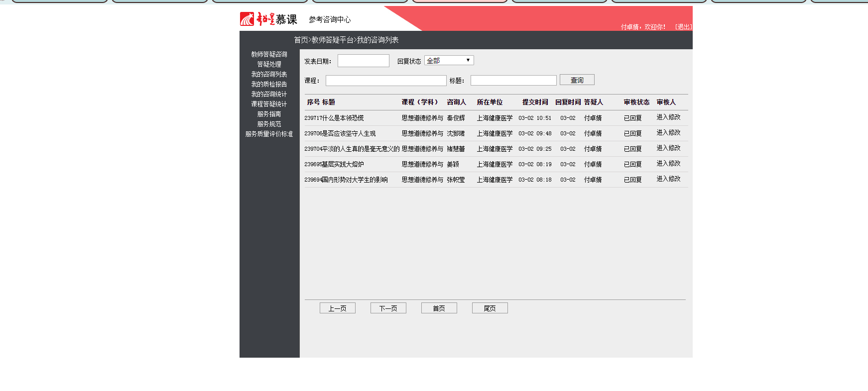The image size is (868, 391).
Task: Open 教师答疑咨询 in the sidebar
Action: (x=269, y=54)
